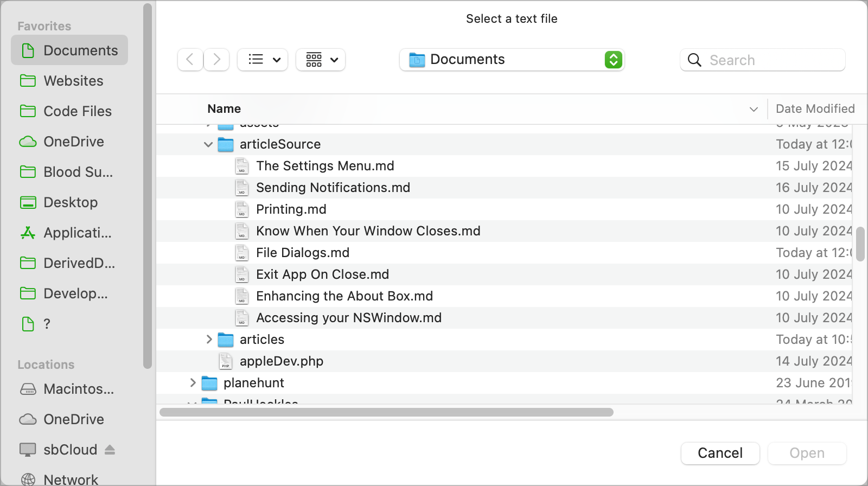
Task: Select File Dialogs.md file icon
Action: pyautogui.click(x=242, y=253)
